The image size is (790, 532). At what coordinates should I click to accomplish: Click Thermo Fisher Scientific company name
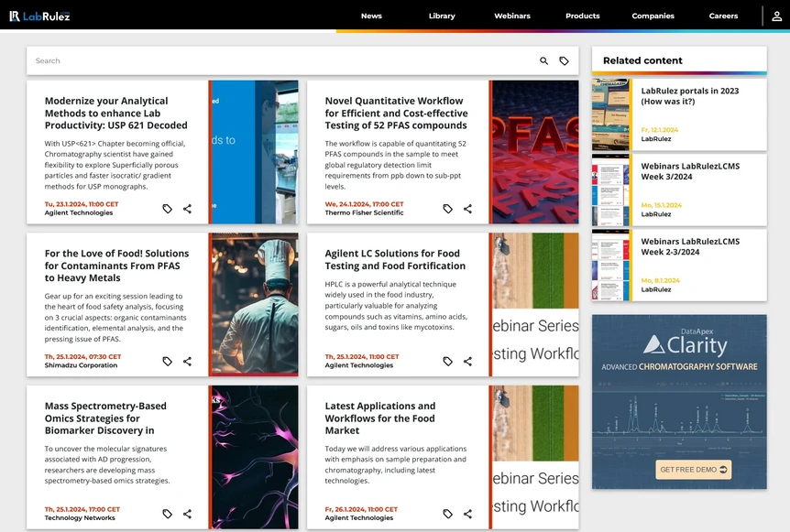(364, 213)
